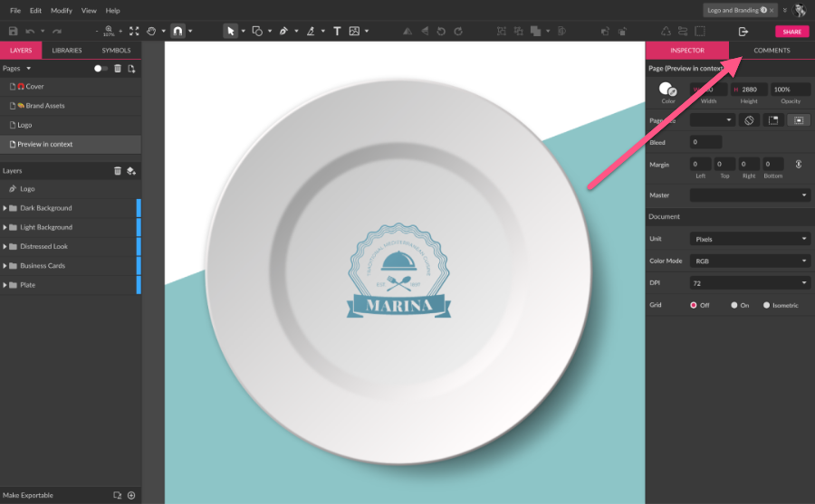Set Grid to On
Screen dimensions: 815x504
(734, 305)
